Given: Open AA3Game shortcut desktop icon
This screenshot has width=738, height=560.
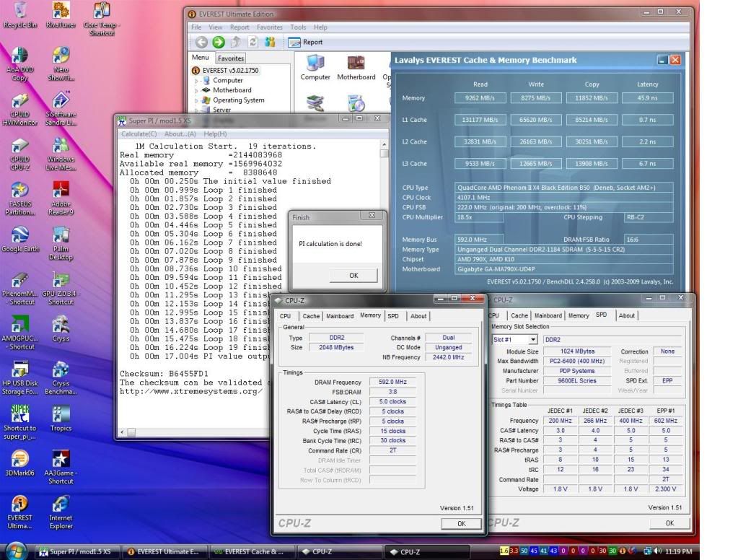Looking at the screenshot, I should 61,467.
